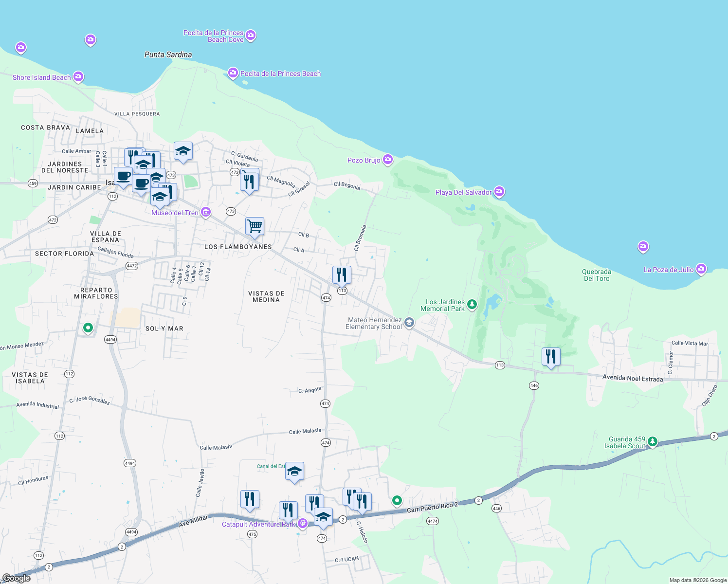728x584 pixels.
Task: Click the golf course green marker near Reparto Miraflores
Action: [x=88, y=328]
